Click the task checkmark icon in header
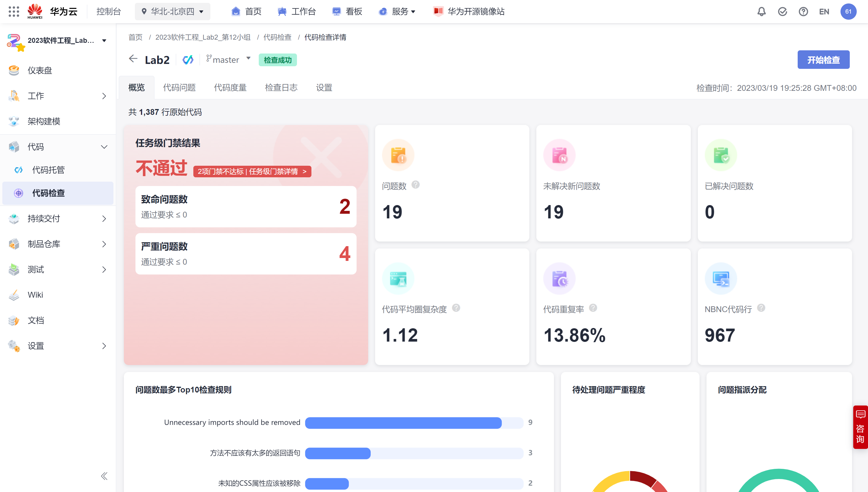The height and width of the screenshot is (492, 868). [x=782, y=12]
